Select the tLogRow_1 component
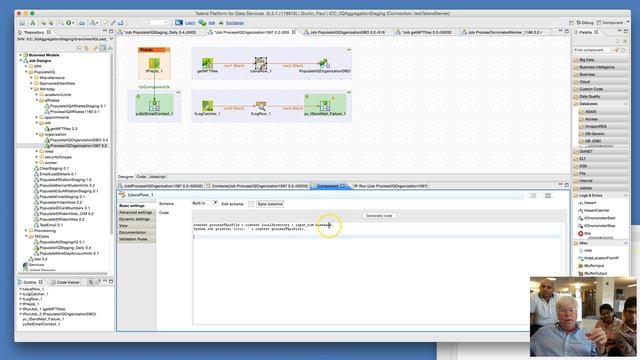Image resolution: width=640 pixels, height=360 pixels. click(x=261, y=106)
